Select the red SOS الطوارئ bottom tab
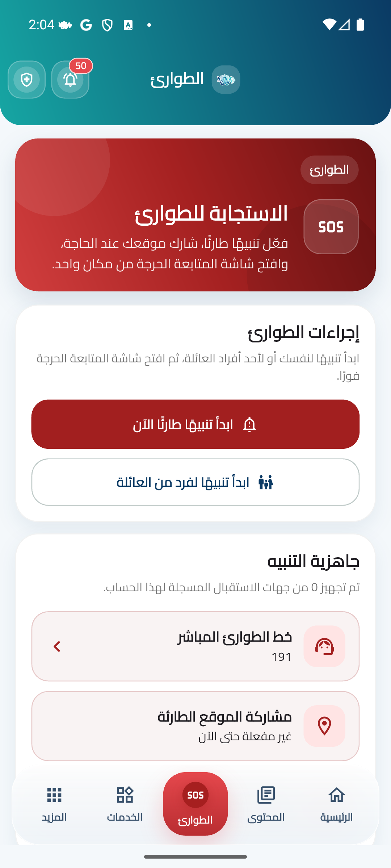Viewport: 391px width, 868px height. pos(195,804)
